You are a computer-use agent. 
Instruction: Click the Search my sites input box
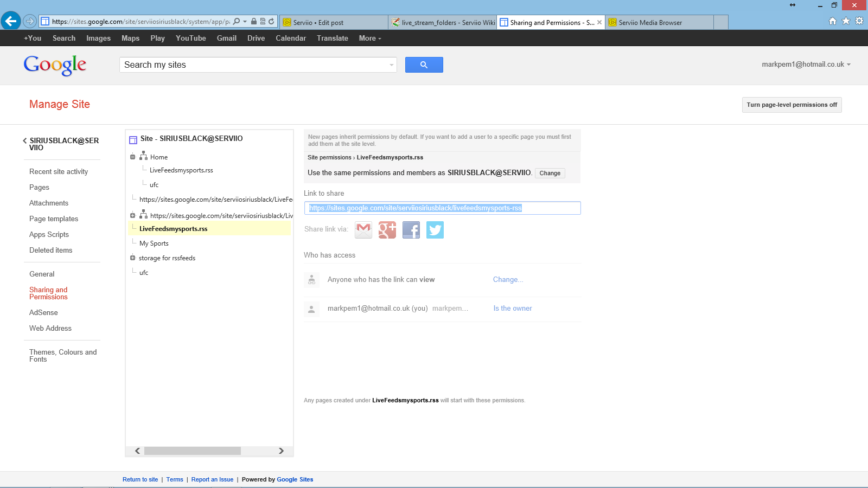258,65
